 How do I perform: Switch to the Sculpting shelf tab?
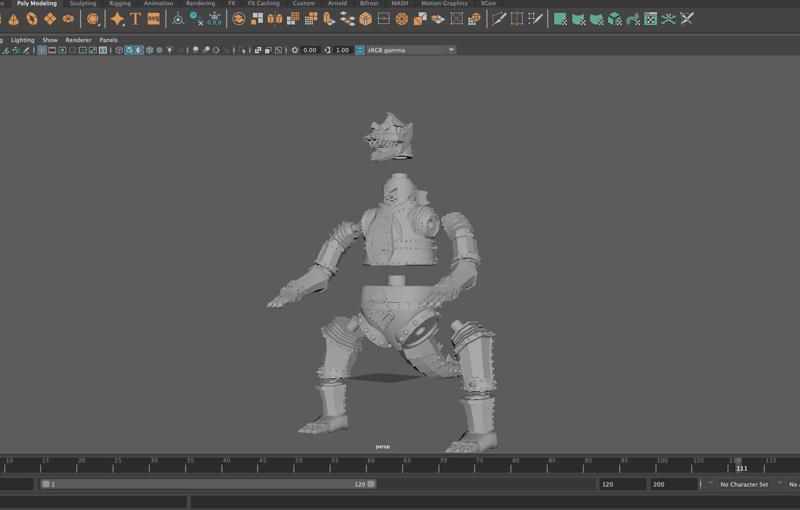pyautogui.click(x=83, y=4)
